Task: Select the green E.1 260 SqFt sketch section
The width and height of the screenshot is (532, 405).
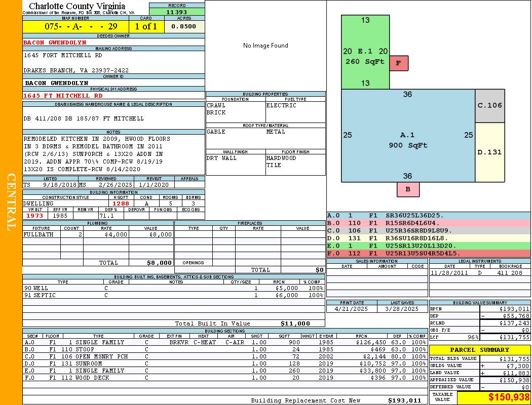Action: click(x=365, y=52)
